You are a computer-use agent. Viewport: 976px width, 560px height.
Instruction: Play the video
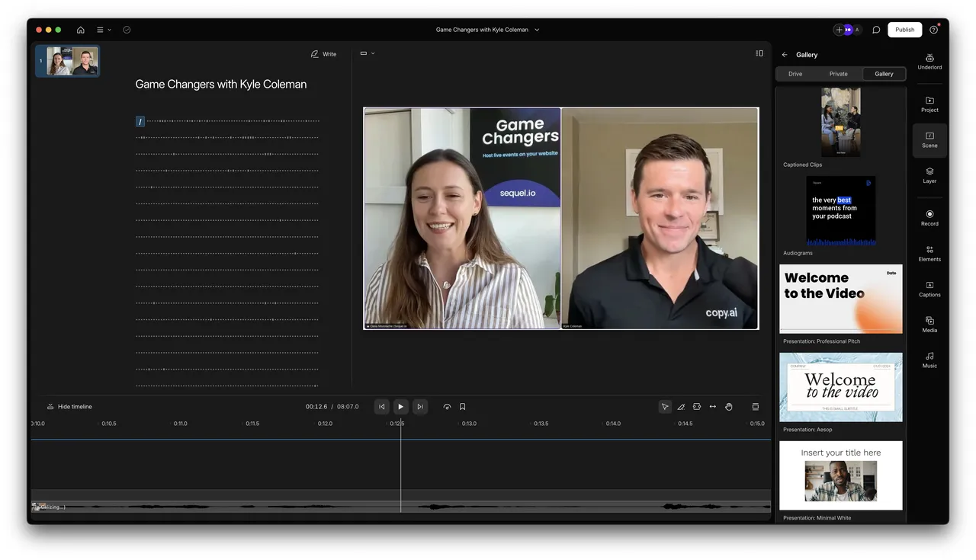click(401, 407)
